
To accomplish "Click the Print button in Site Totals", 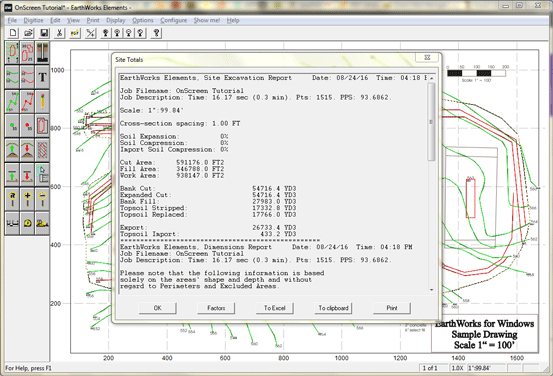I will [x=392, y=308].
